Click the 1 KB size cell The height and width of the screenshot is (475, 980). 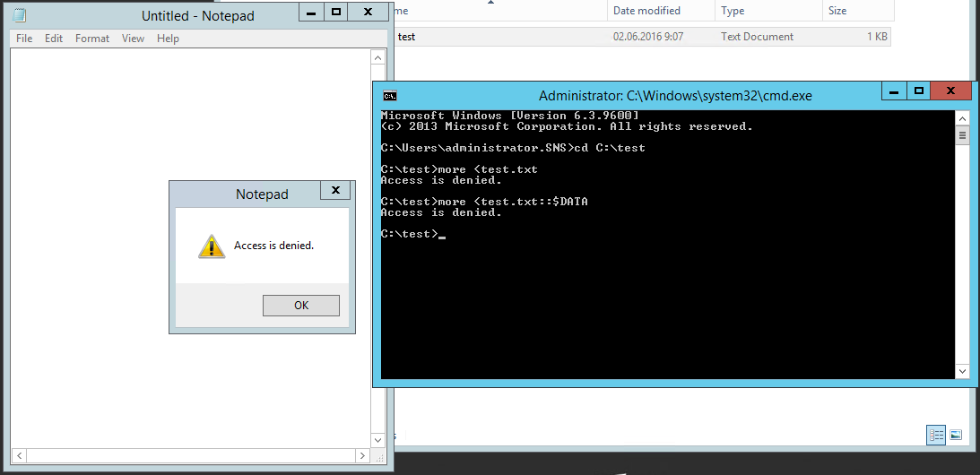[x=877, y=37]
